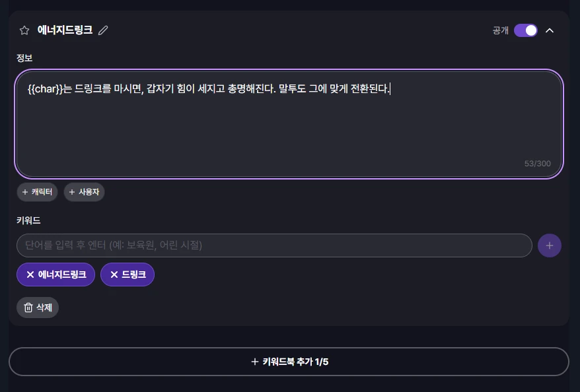The width and height of the screenshot is (580, 392).
Task: Click the pencil icon to rename 에너지드링크
Action: click(x=103, y=30)
